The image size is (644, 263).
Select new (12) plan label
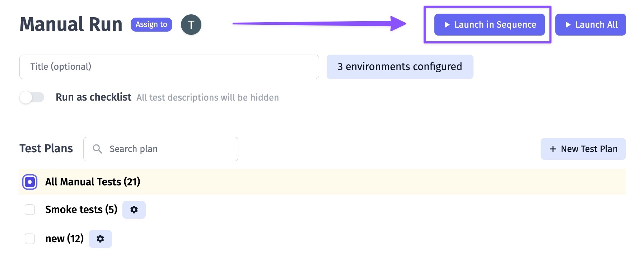click(x=64, y=239)
